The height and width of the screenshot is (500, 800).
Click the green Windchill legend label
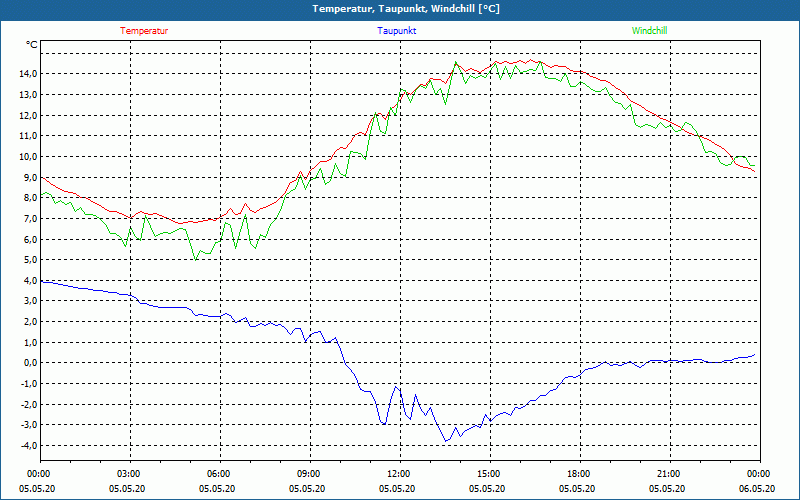pos(649,31)
